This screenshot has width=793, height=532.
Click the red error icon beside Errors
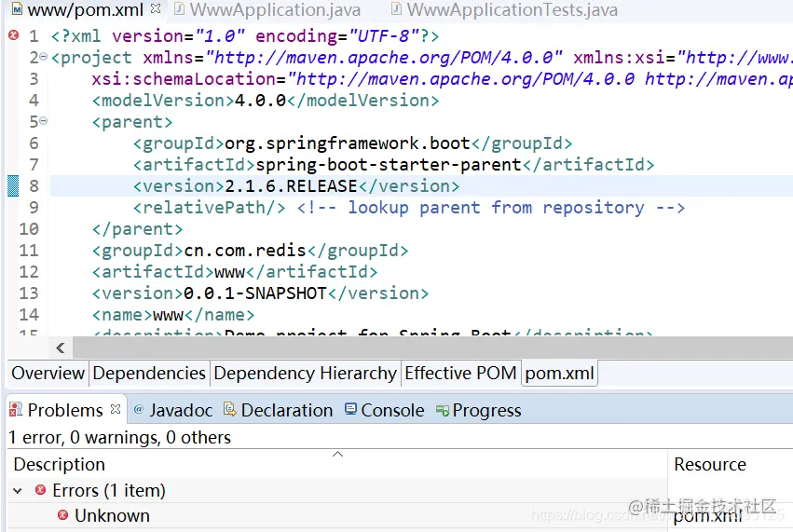point(40,489)
